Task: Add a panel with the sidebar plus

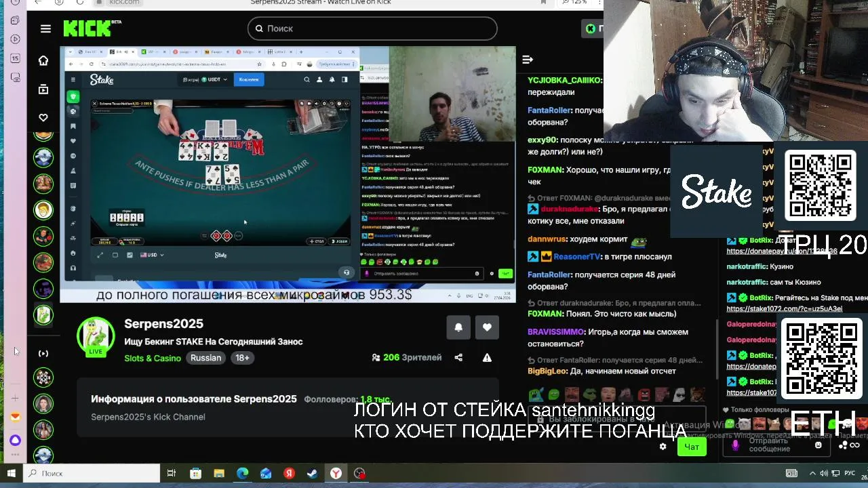Action: click(x=15, y=398)
